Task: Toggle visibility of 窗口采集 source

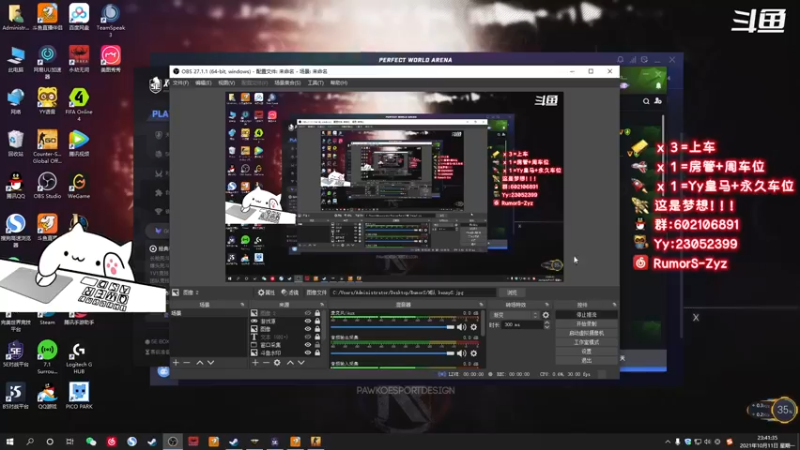Action: pyautogui.click(x=308, y=345)
